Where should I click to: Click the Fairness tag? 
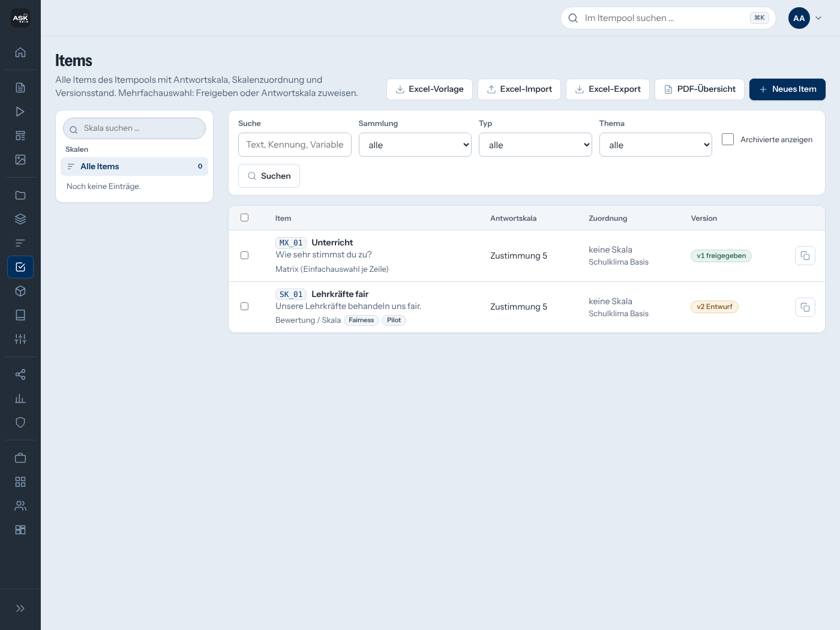[361, 320]
